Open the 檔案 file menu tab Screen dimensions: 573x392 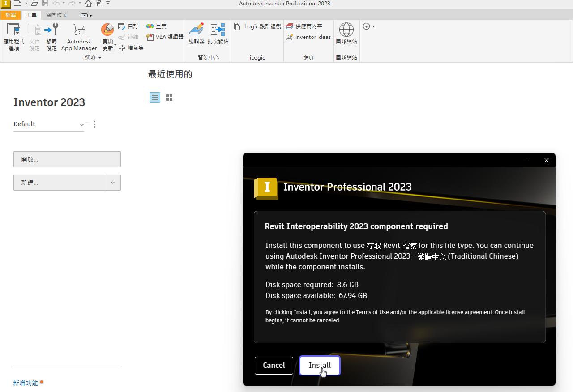[x=11, y=15]
